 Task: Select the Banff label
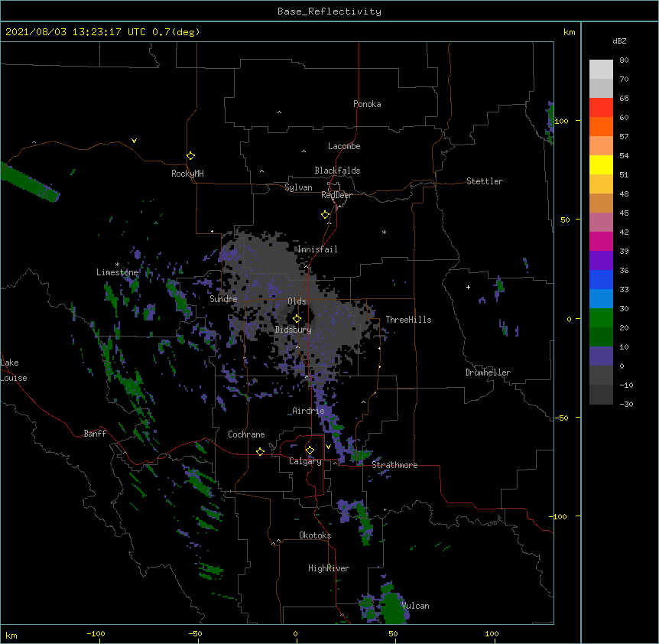coord(95,434)
